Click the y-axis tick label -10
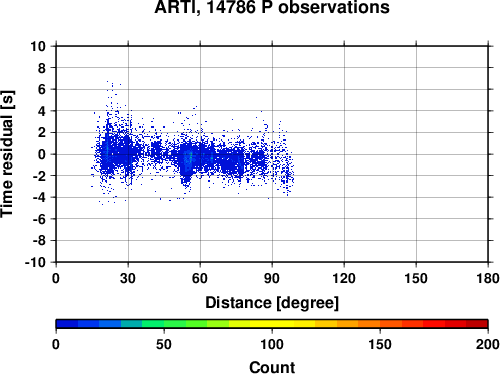Viewport: 500px width, 374px height. (35, 263)
